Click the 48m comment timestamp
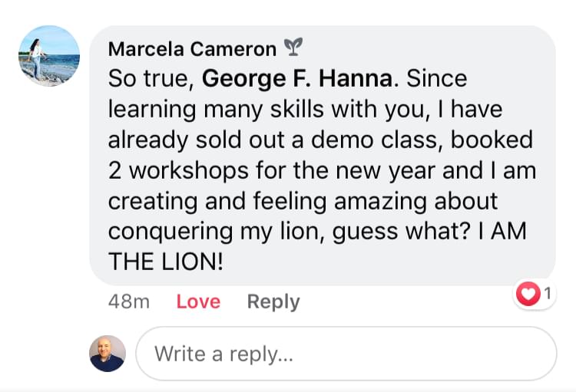Screen dimensions: 576x392 coord(128,301)
